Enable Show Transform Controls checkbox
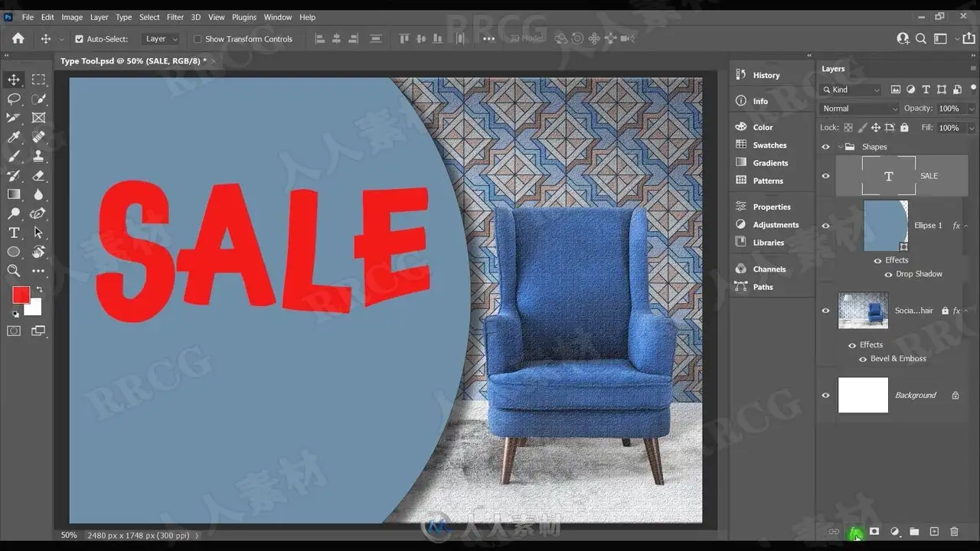This screenshot has height=551, width=980. click(x=198, y=39)
